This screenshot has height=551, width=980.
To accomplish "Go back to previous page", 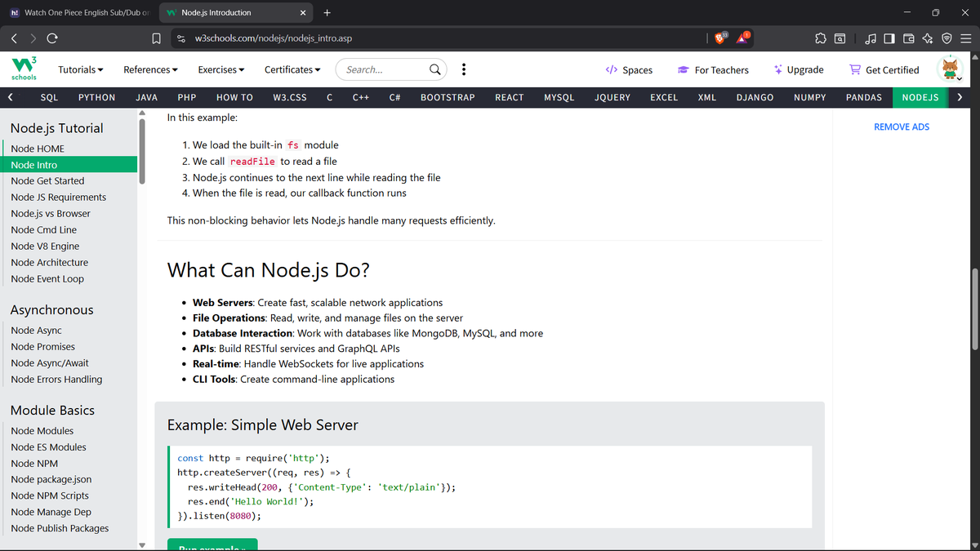I will click(14, 38).
